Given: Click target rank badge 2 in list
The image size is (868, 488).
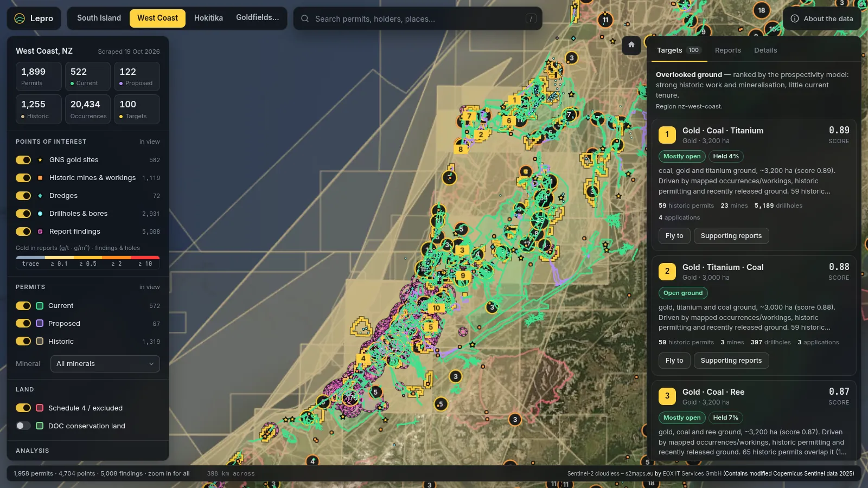Looking at the screenshot, I should point(667,271).
